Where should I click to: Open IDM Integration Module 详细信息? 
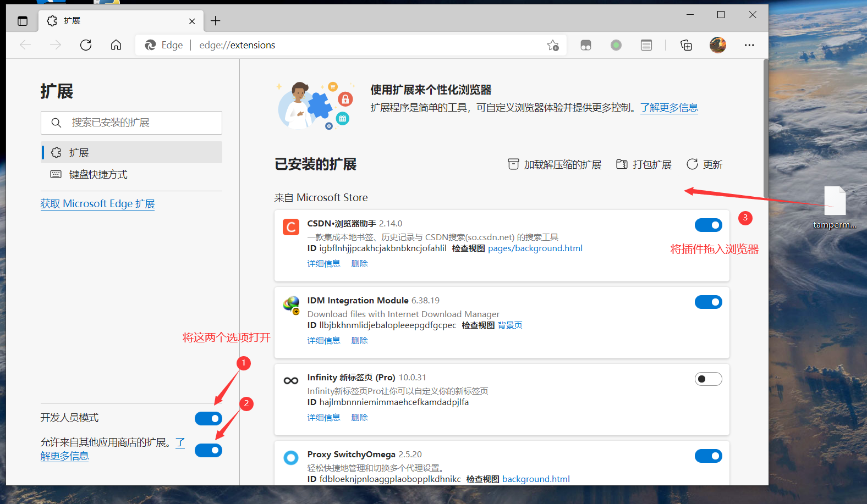pyautogui.click(x=323, y=341)
